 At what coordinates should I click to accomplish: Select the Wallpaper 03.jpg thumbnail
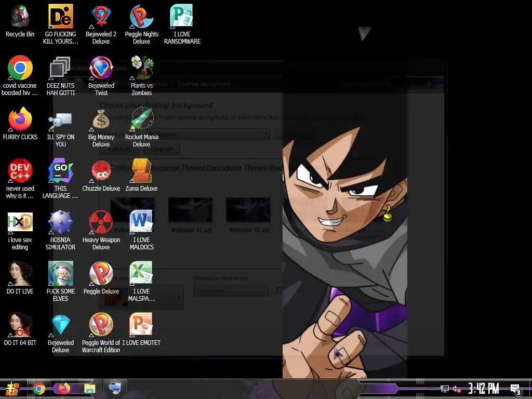point(248,210)
